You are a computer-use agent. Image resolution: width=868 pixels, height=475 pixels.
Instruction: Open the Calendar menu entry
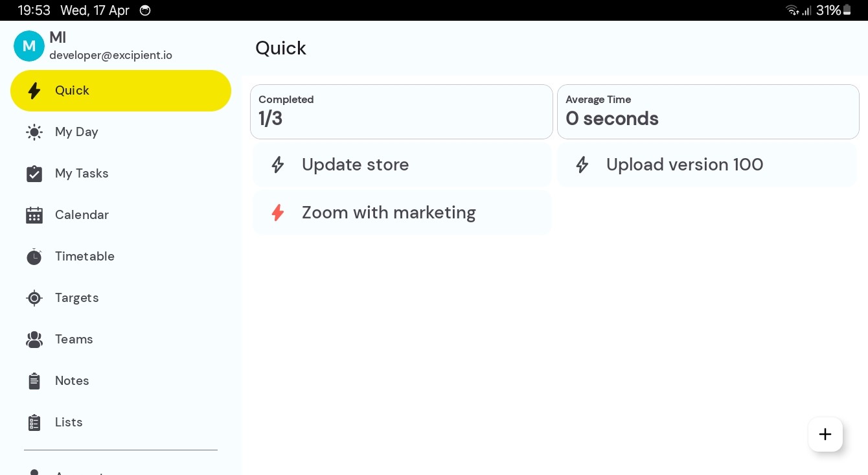click(82, 215)
